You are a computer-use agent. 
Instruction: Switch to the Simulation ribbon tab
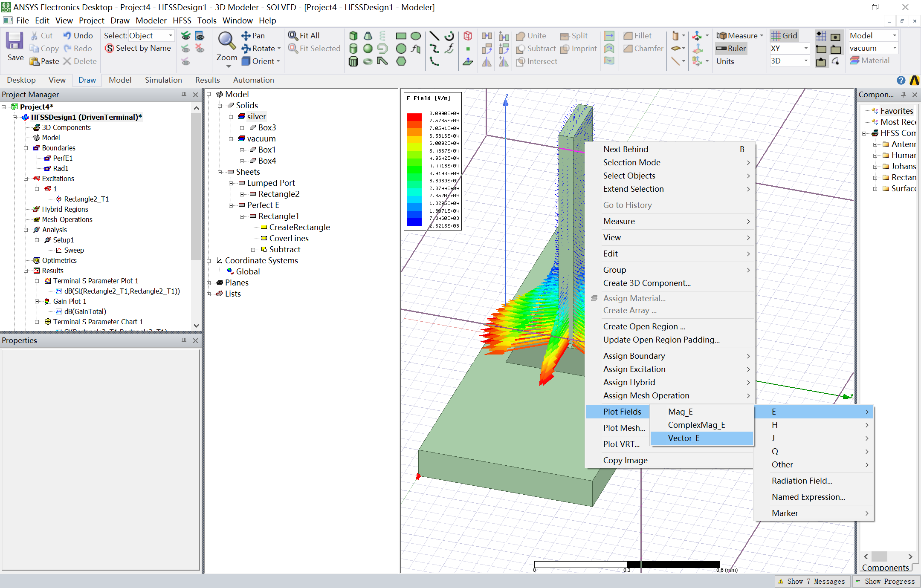point(163,80)
